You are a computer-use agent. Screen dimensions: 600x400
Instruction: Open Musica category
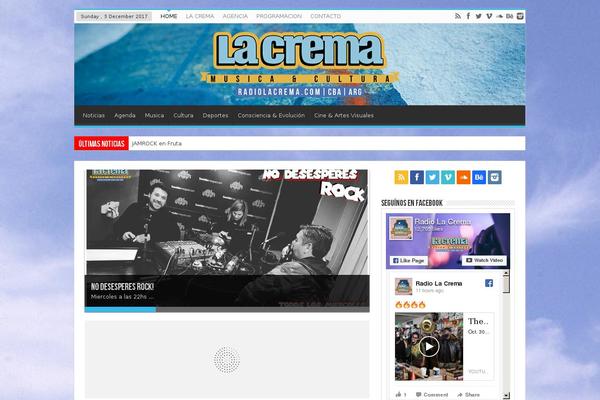click(154, 115)
